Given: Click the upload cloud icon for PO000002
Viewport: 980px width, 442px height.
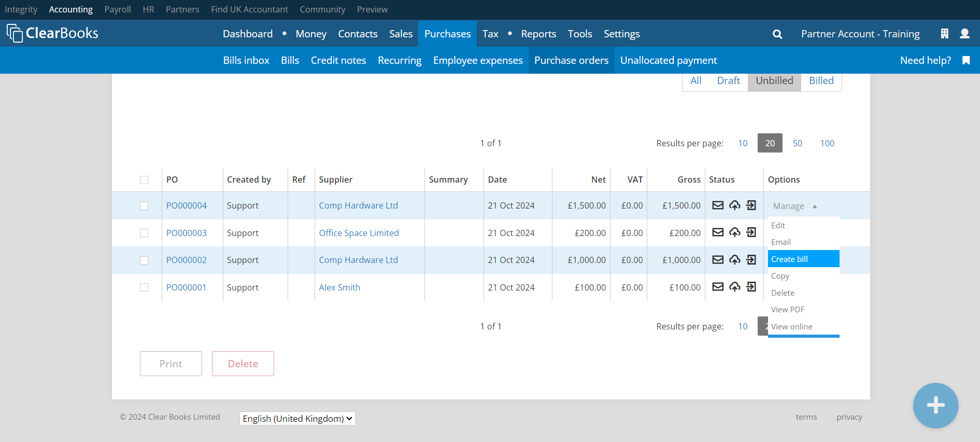Looking at the screenshot, I should click(x=735, y=259).
